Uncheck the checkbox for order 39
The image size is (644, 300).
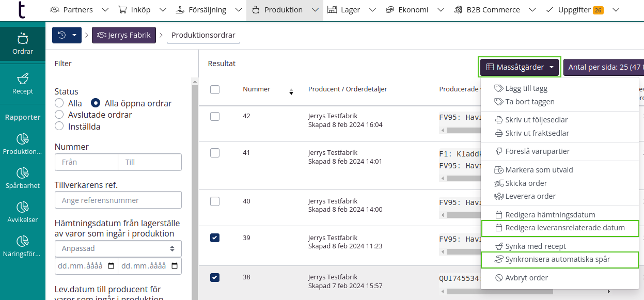(215, 238)
